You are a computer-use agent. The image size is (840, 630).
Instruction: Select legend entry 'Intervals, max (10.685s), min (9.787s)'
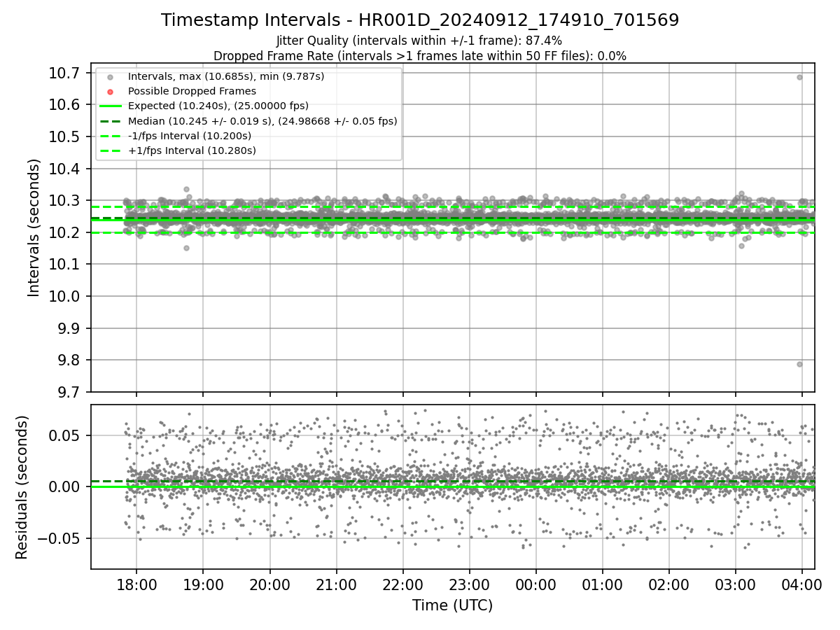pyautogui.click(x=226, y=76)
